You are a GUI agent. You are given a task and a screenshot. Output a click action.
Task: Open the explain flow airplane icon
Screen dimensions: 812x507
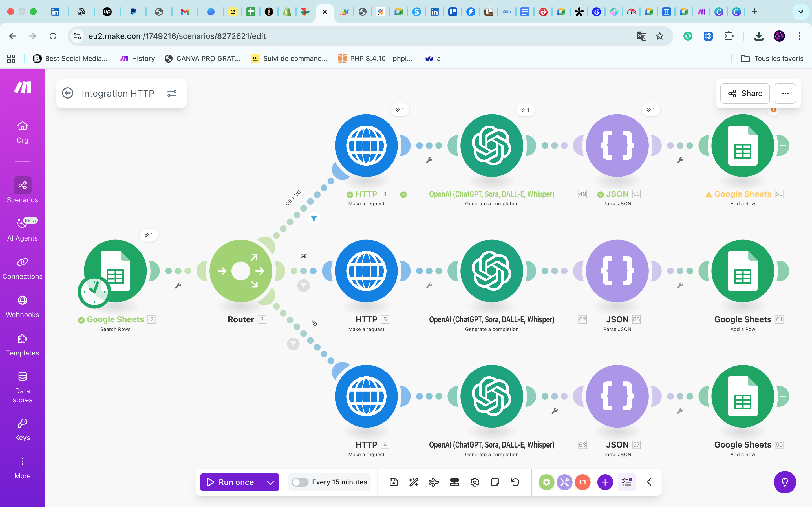pyautogui.click(x=434, y=482)
